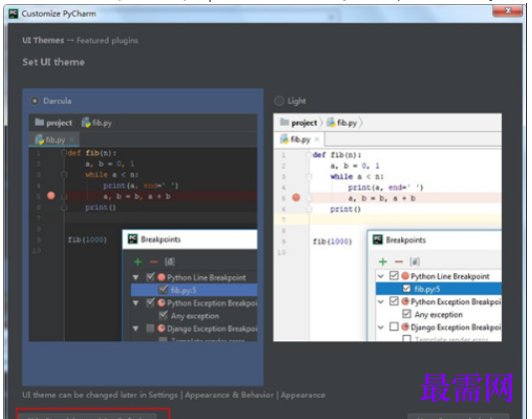Toggle the fib.py:5 checkbox in Darcula preview
This screenshot has width=532, height=419.
(x=164, y=290)
